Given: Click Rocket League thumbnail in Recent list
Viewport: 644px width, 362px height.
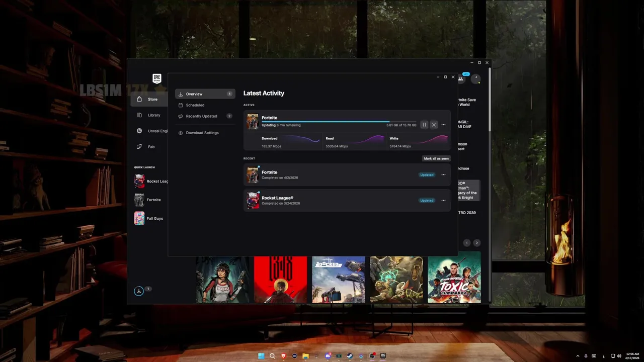Looking at the screenshot, I should click(253, 200).
